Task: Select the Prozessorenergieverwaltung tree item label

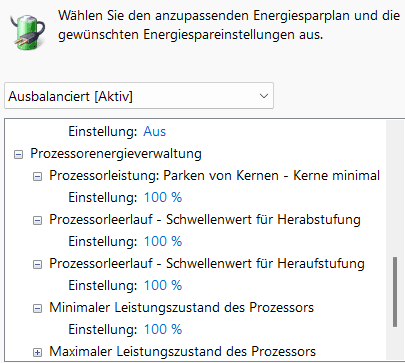Action: pyautogui.click(x=116, y=154)
